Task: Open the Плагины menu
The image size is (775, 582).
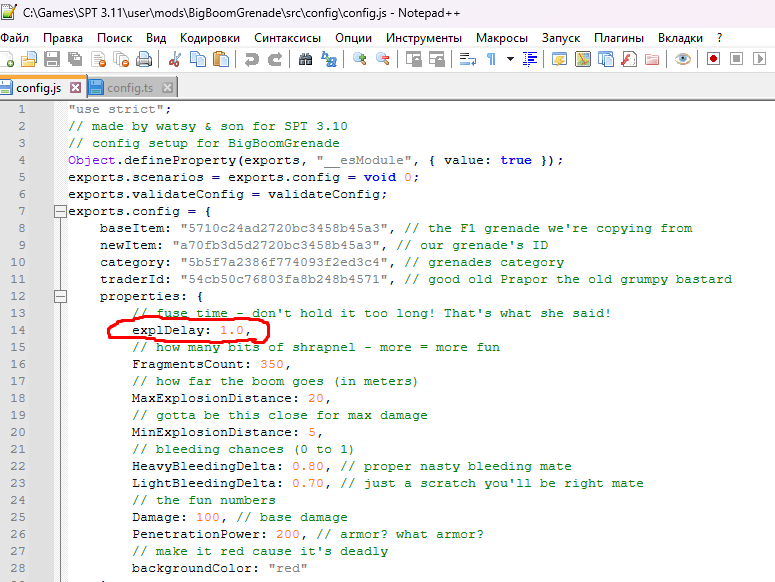Action: point(619,38)
